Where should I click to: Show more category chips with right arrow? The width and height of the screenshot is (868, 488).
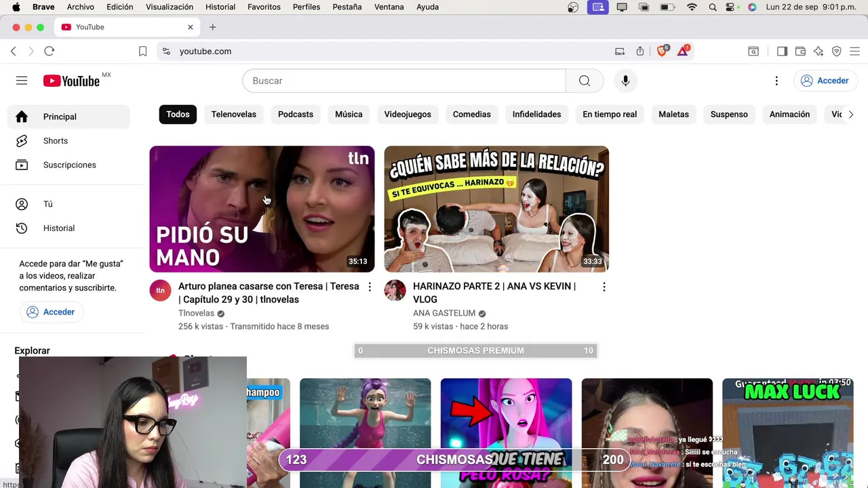click(850, 115)
